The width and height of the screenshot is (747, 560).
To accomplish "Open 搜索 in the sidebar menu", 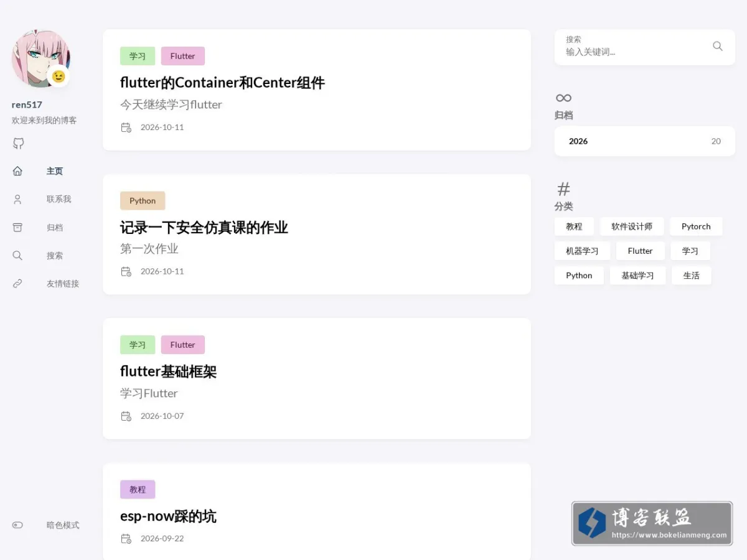I will click(x=55, y=256).
